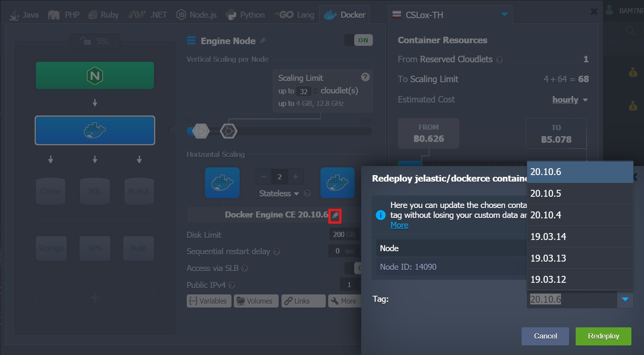The height and width of the screenshot is (355, 644).
Task: Select the Docker Engine node block
Action: (95, 130)
